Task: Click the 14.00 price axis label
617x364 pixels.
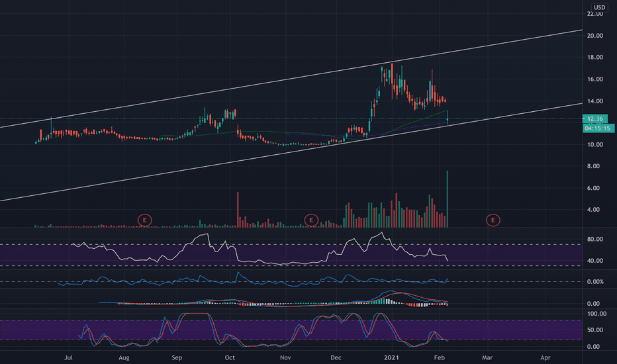Action: click(x=595, y=101)
